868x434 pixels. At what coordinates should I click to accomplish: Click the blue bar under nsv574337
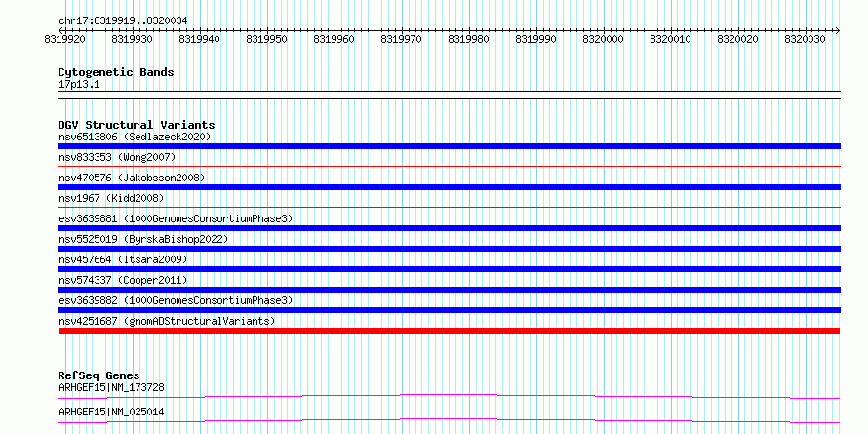click(x=449, y=290)
